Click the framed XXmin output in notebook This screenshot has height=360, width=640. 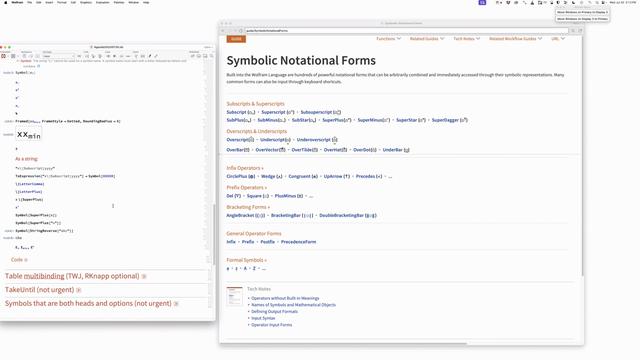point(29,135)
